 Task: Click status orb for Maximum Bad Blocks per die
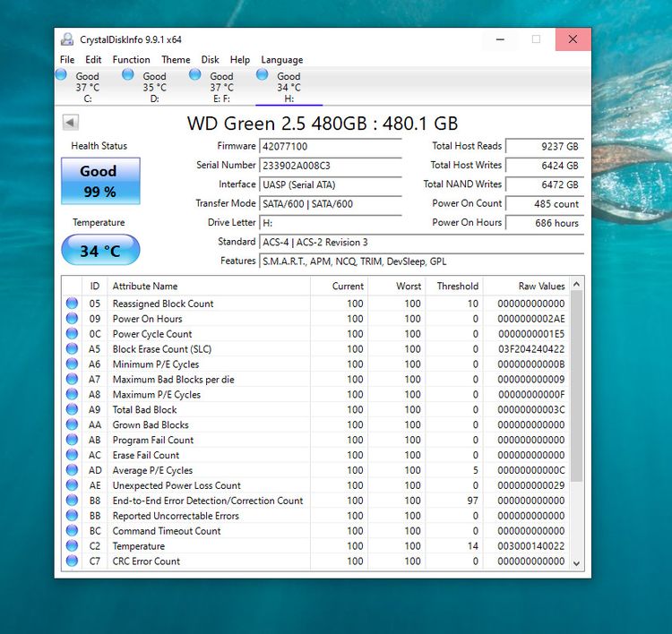[x=72, y=379]
